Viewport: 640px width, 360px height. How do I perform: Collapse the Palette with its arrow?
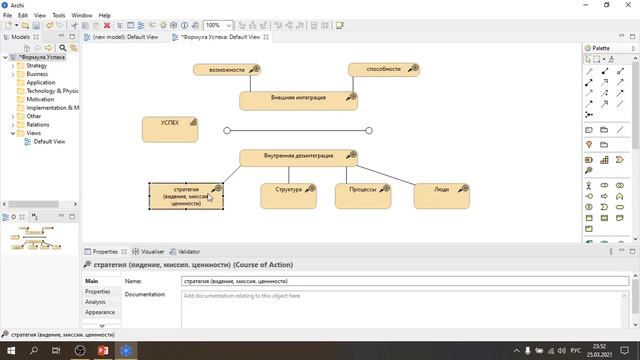point(633,48)
